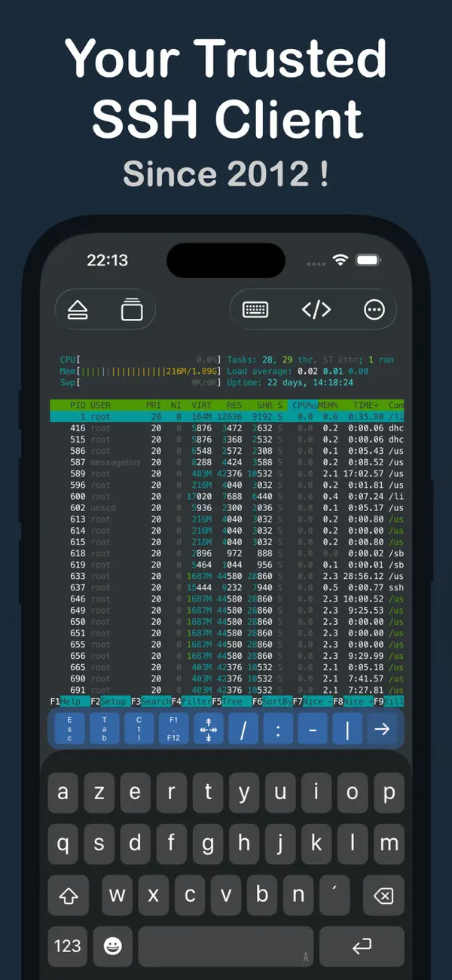
Task: Select process row PID 633
Action: coord(227,576)
